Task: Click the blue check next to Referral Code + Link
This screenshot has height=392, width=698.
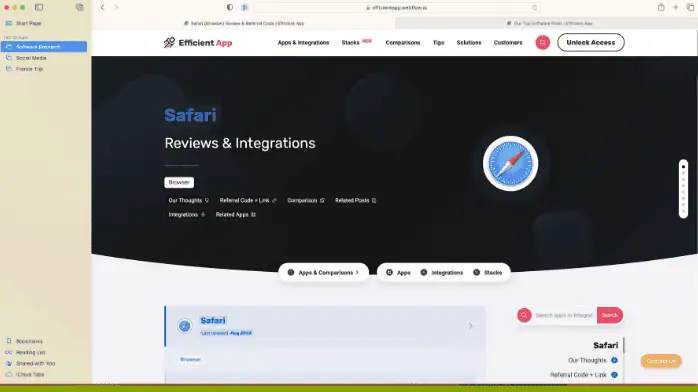Action: coord(614,375)
